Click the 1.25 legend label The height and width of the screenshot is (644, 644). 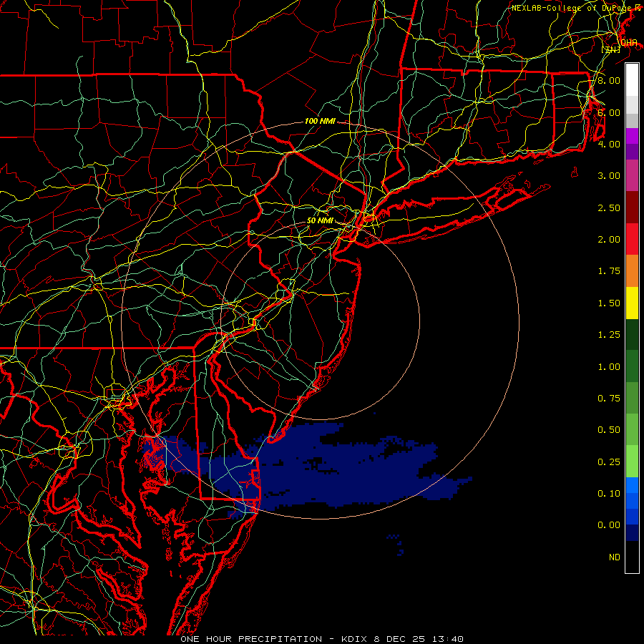[x=609, y=335]
